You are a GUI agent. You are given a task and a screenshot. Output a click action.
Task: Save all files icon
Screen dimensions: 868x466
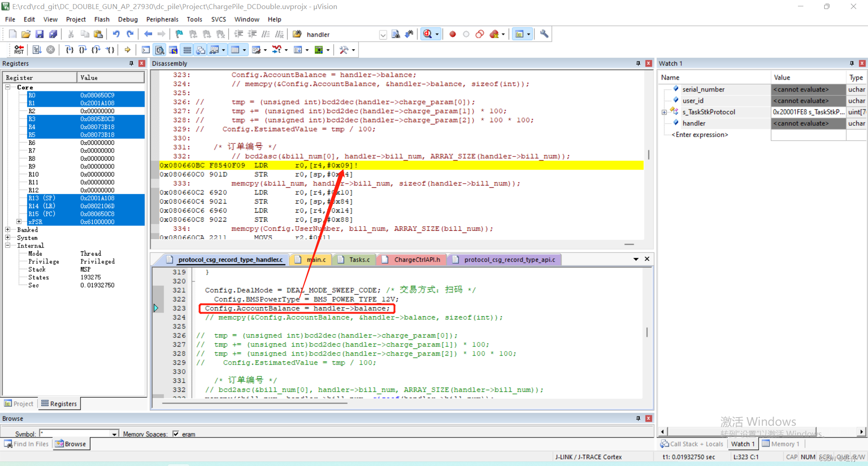(53, 34)
